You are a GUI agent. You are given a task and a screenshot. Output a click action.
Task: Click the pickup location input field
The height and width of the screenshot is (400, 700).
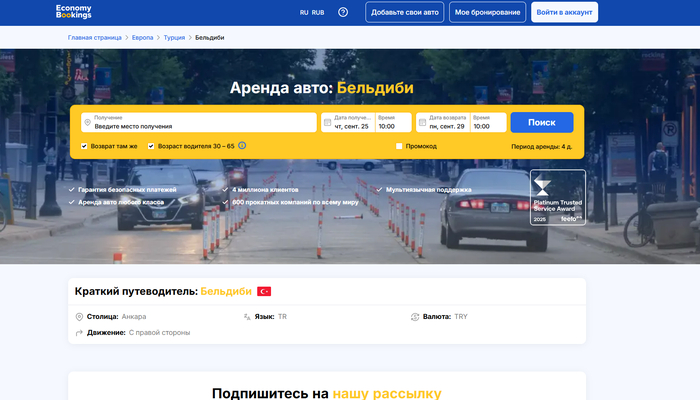(200, 127)
